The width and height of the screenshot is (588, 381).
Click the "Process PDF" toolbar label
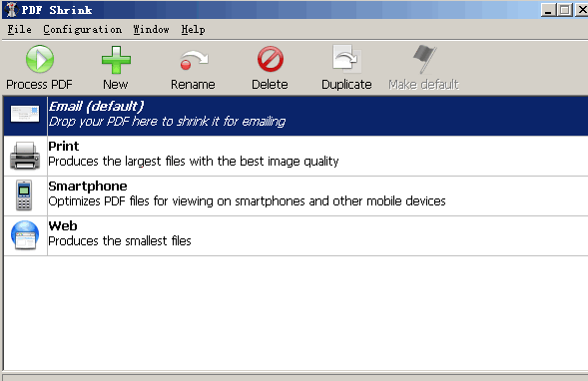[39, 85]
